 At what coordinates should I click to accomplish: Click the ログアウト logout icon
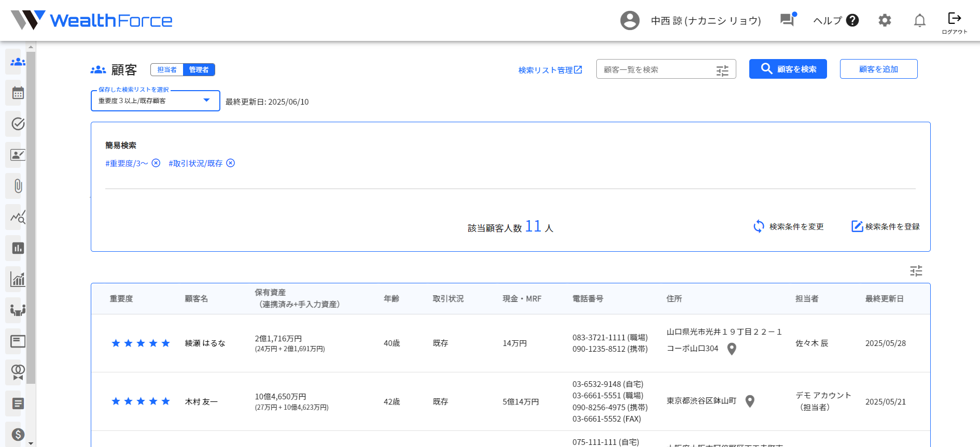954,23
